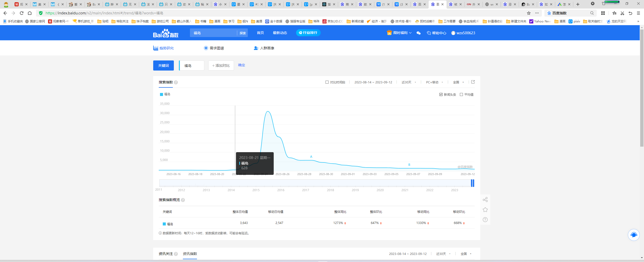
Task: Click the 福岛 keyword input box
Action: 191,65
